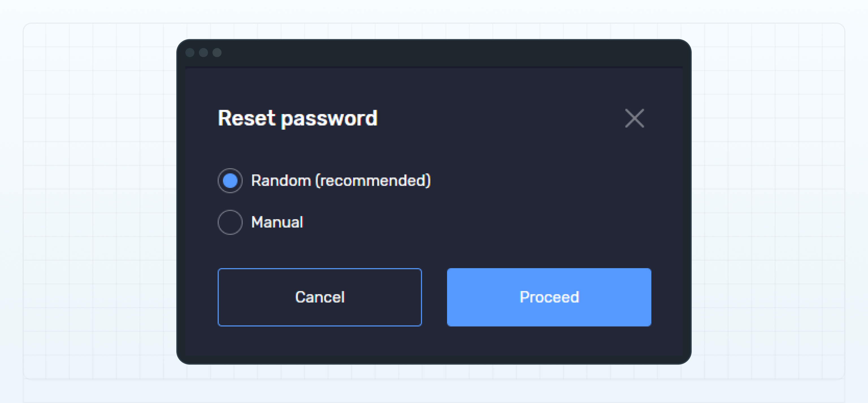Abort using the Cancel button
The width and height of the screenshot is (868, 403).
click(320, 297)
